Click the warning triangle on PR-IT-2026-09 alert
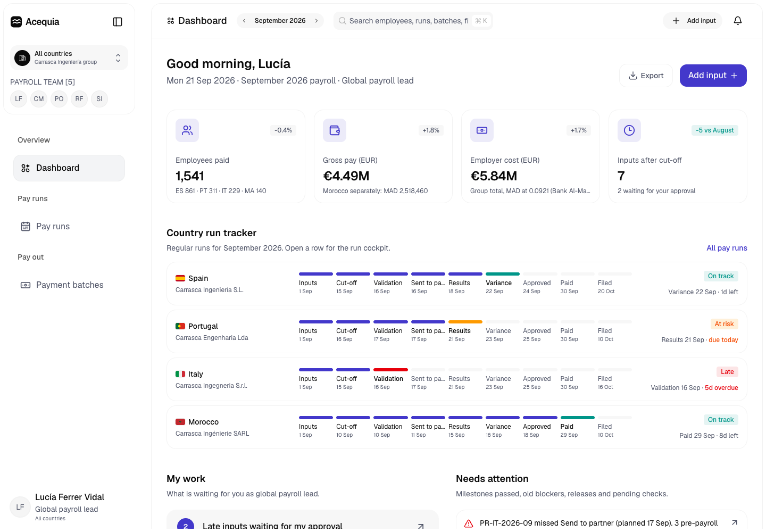 pyautogui.click(x=469, y=524)
